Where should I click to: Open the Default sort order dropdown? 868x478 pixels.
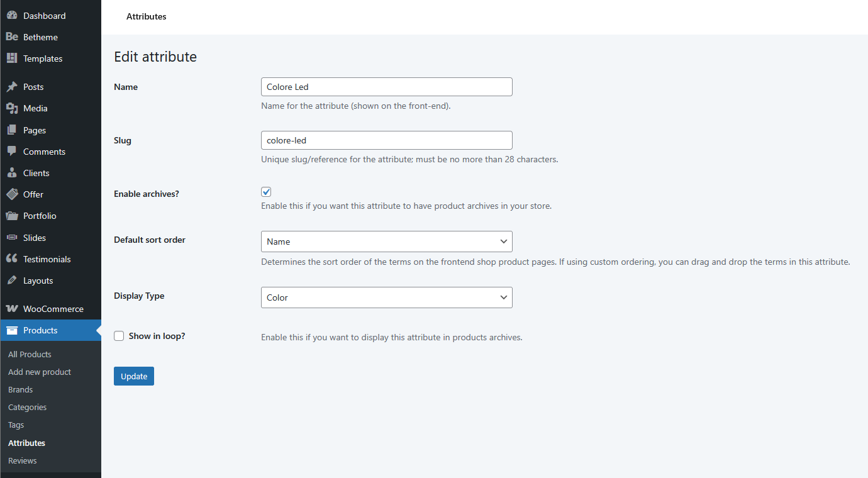tap(386, 242)
